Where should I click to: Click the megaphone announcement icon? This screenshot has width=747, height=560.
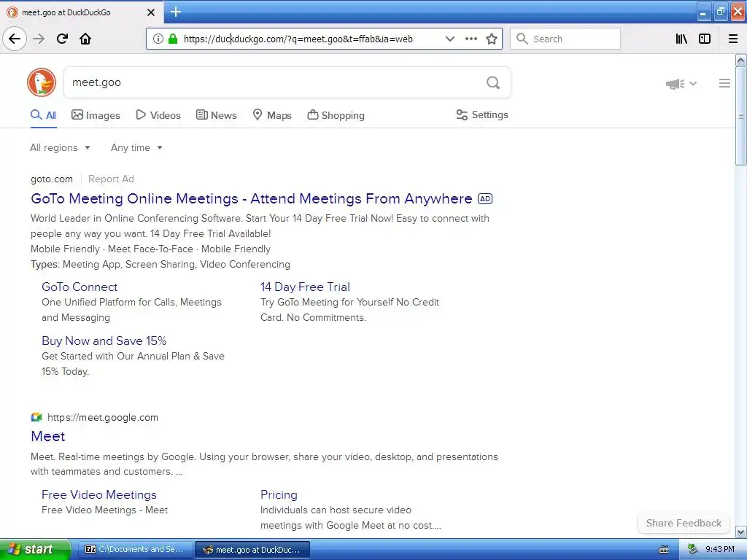click(675, 84)
